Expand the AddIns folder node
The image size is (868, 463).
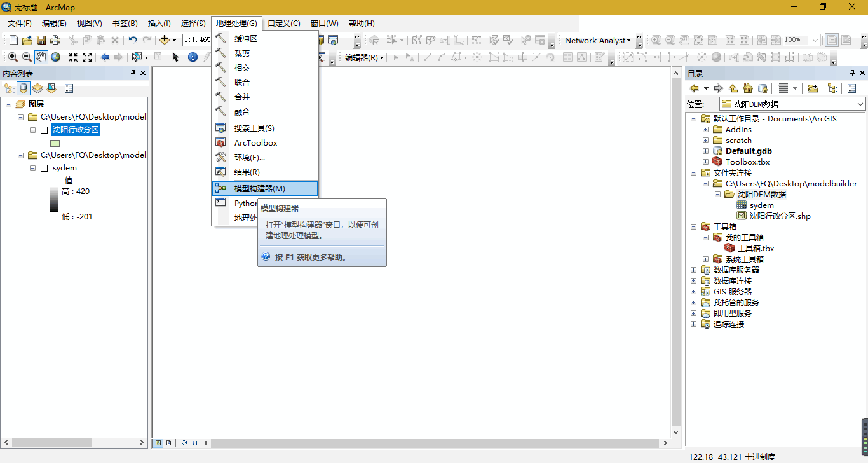[705, 130]
